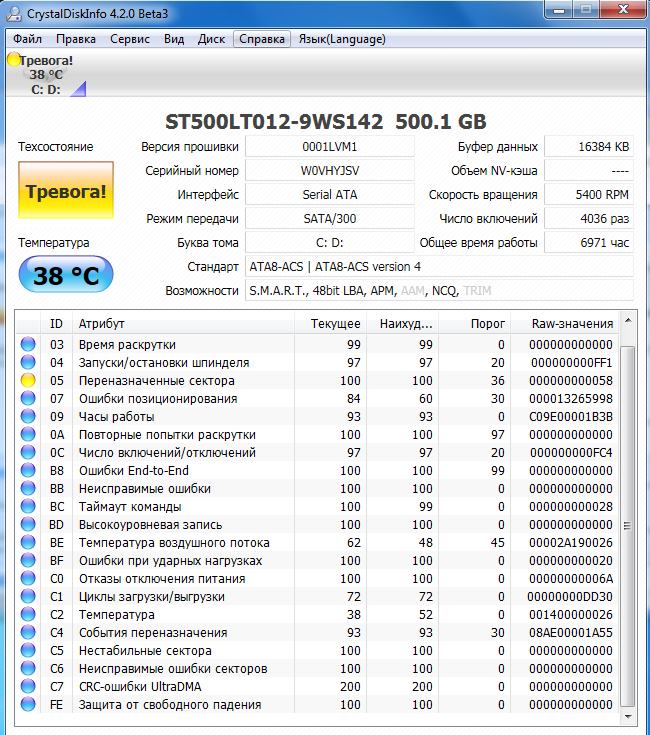Click the Текущее column header
Image resolution: width=650 pixels, height=735 pixels.
pos(330,323)
